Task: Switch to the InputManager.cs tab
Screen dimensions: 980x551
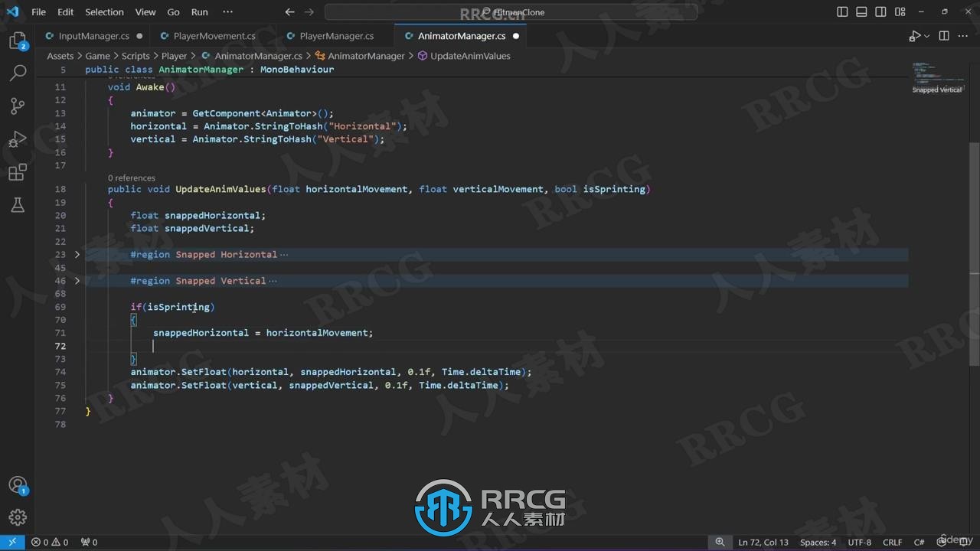Action: (93, 36)
